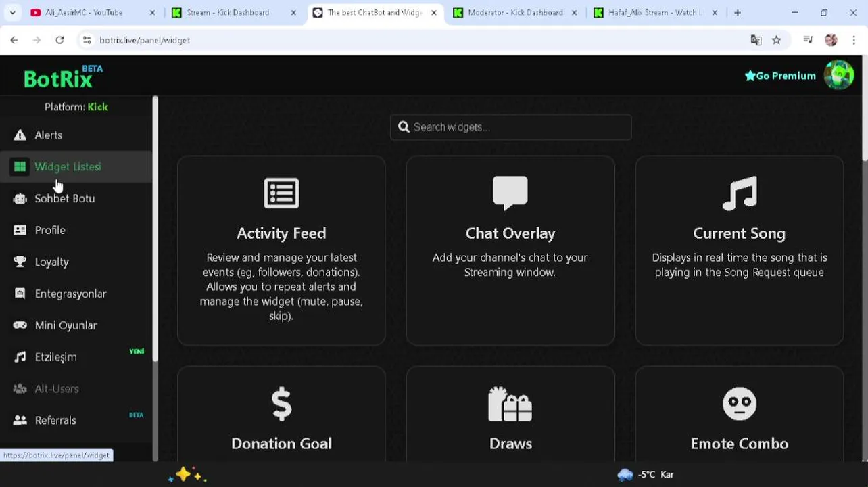Image resolution: width=868 pixels, height=487 pixels.
Task: Open the weather widget in taskbar
Action: pyautogui.click(x=646, y=474)
